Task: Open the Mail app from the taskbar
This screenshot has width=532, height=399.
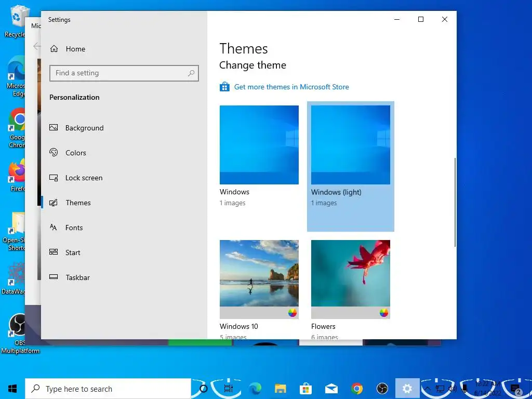Action: point(331,389)
